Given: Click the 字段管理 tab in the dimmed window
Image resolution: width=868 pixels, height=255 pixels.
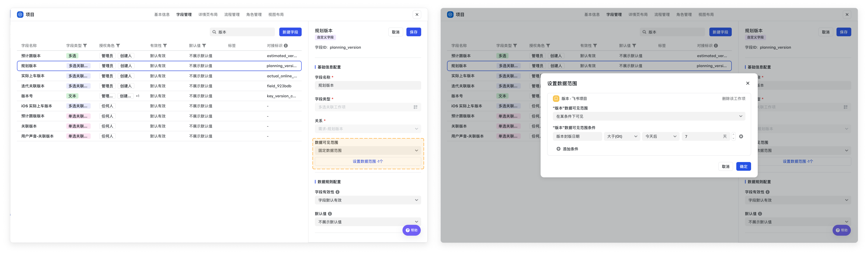Looking at the screenshot, I should point(614,14).
